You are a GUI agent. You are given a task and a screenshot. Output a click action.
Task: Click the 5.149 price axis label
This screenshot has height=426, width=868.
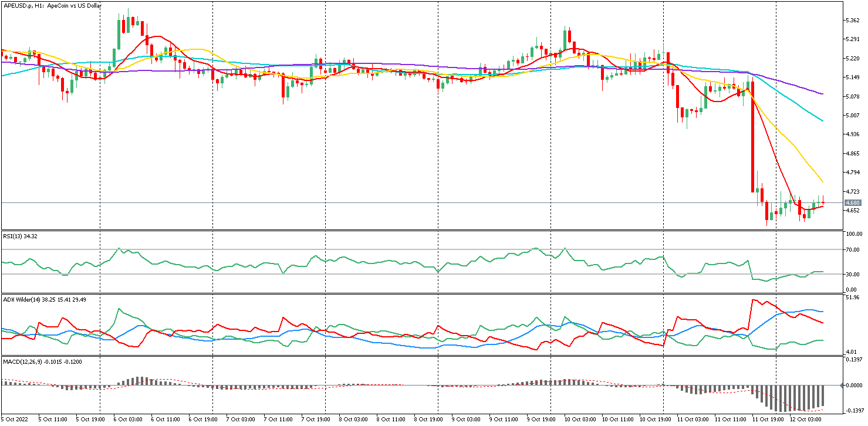pyautogui.click(x=852, y=77)
